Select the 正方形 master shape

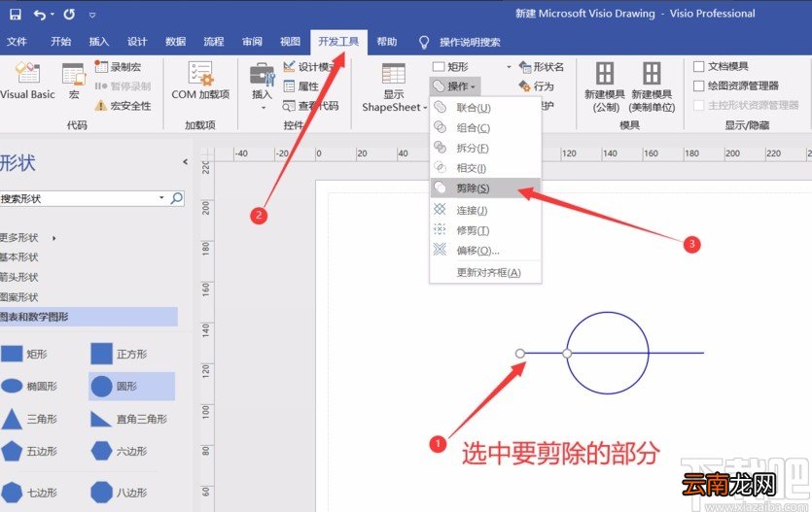[x=119, y=354]
